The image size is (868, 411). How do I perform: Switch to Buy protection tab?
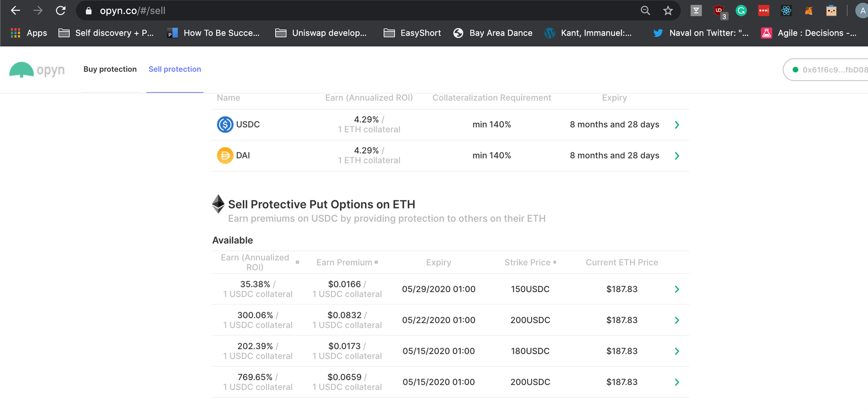[110, 69]
